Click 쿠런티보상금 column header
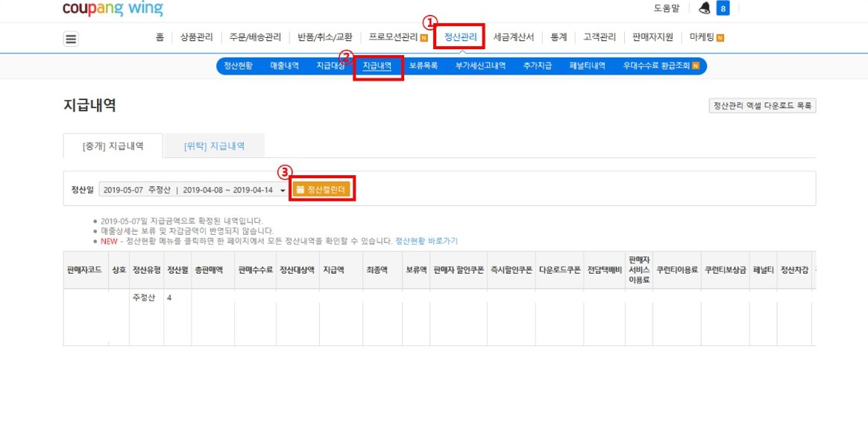868x431 pixels. coord(725,270)
